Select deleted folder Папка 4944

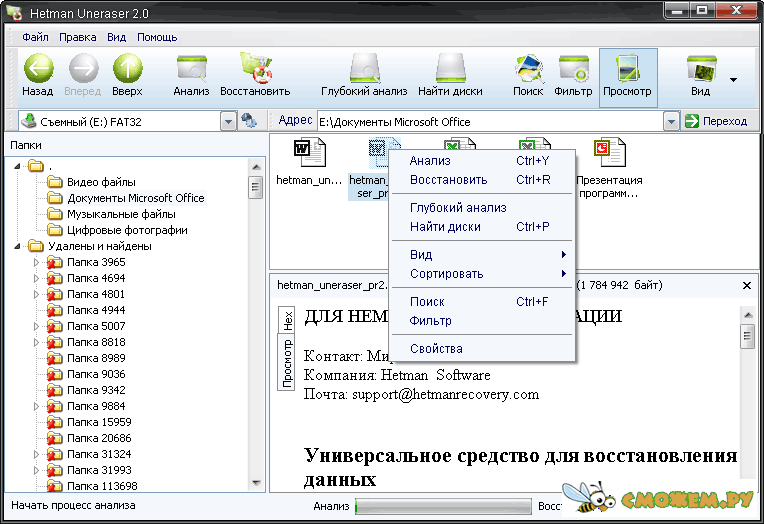pyautogui.click(x=96, y=310)
